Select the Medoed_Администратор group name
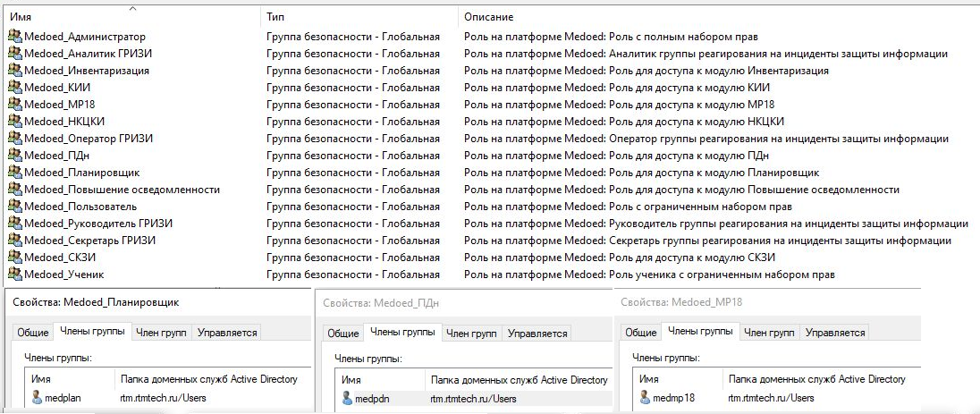This screenshot has width=980, height=414. click(84, 37)
